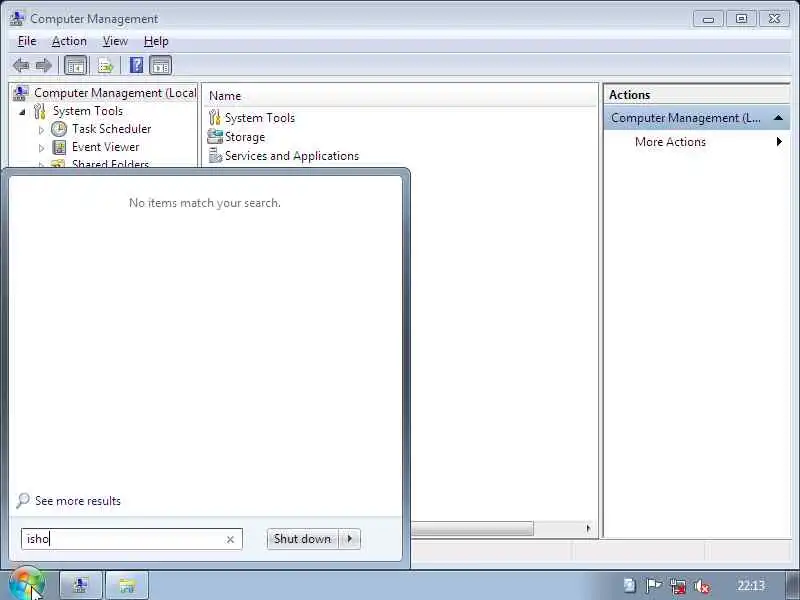Click the network status tray icon
The width and height of the screenshot is (800, 600).
coord(678,586)
